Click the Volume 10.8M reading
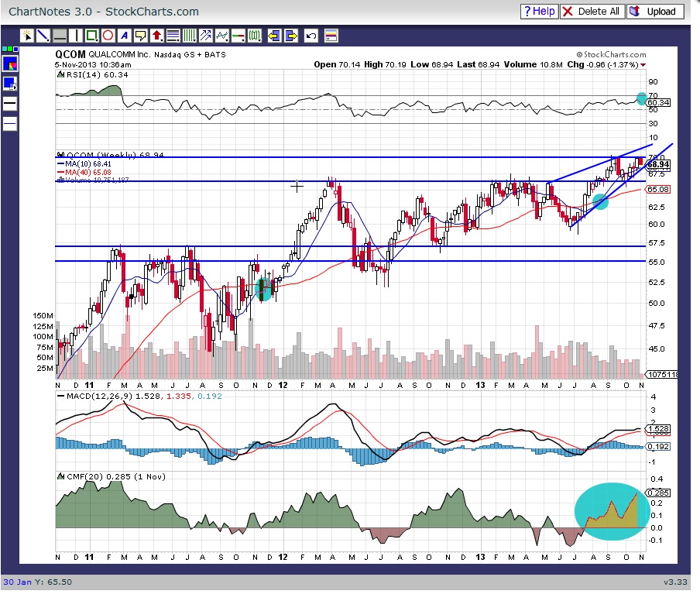This screenshot has height=594, width=700. point(533,65)
